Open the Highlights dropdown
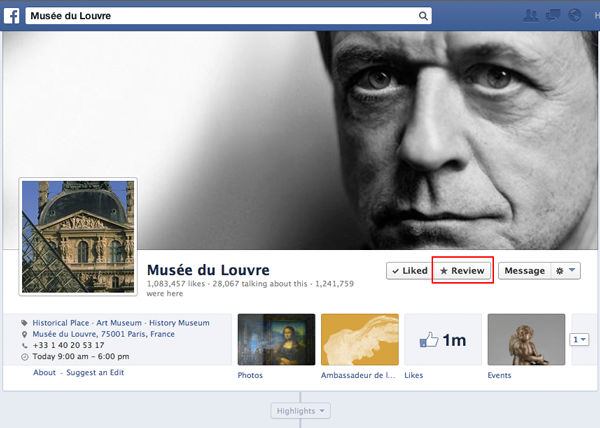 click(300, 411)
